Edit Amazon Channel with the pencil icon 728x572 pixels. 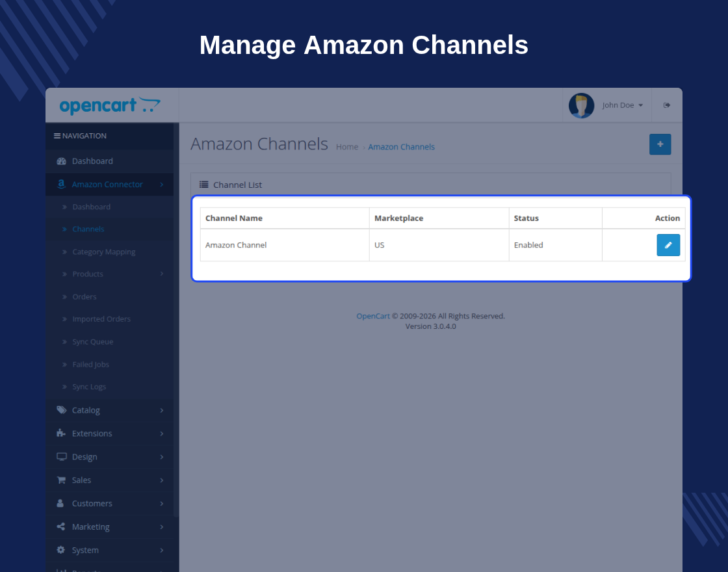pos(668,245)
